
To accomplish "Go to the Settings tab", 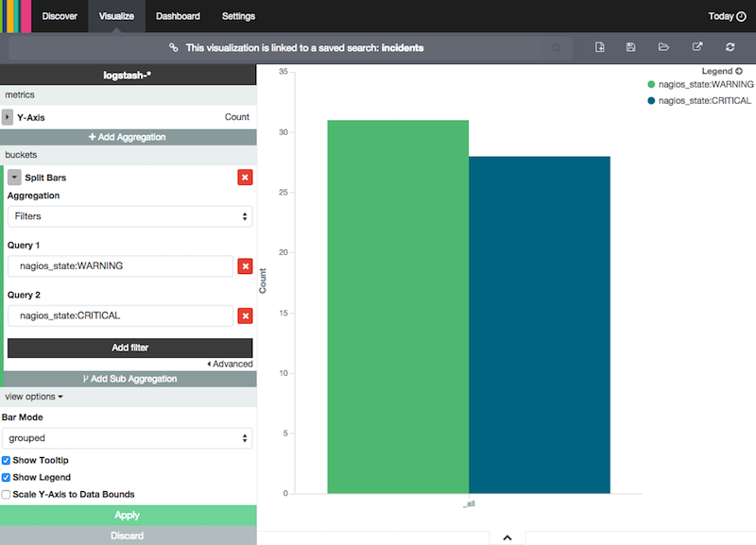I will [x=238, y=16].
